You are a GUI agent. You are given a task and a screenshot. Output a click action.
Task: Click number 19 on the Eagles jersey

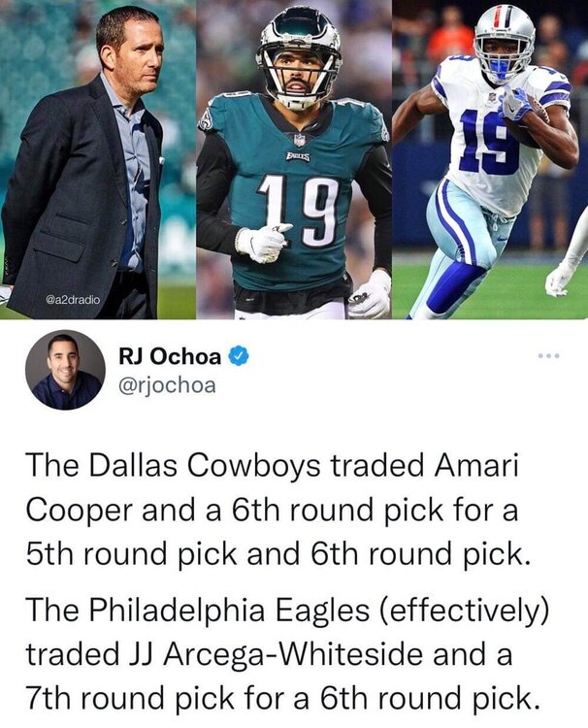299,210
